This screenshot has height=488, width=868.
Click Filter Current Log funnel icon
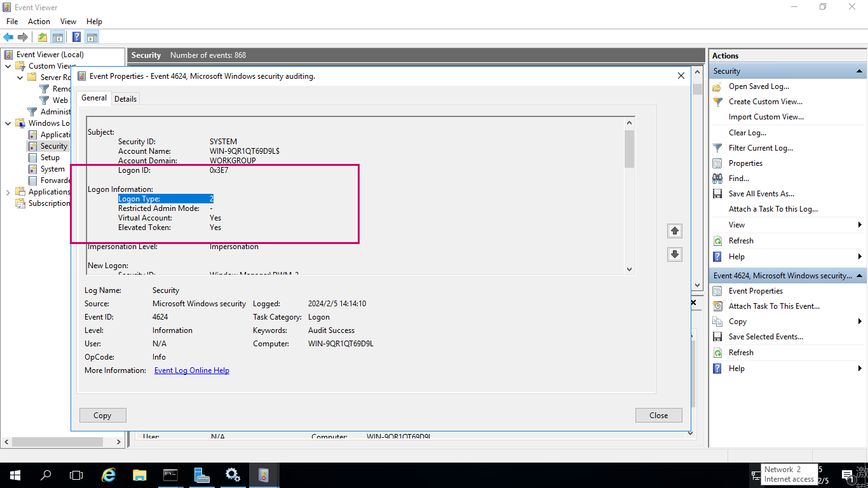717,148
